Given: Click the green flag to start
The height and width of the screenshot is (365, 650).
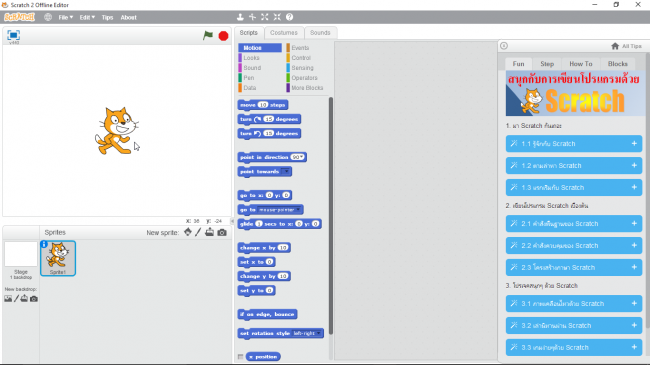Looking at the screenshot, I should [208, 36].
